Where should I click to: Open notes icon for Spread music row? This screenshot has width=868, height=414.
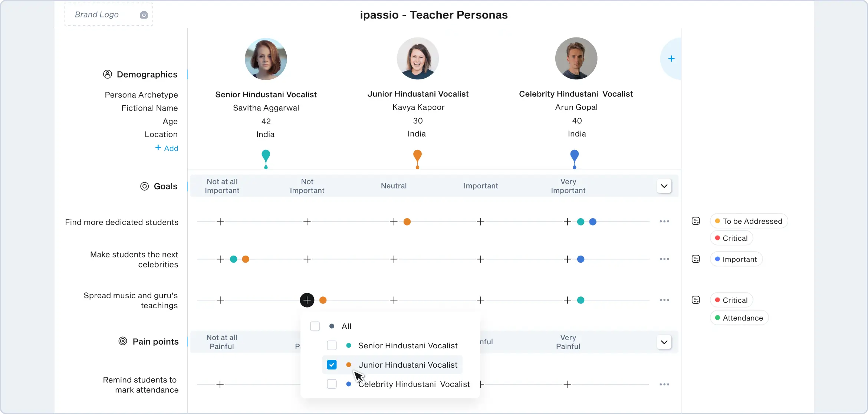(x=696, y=300)
